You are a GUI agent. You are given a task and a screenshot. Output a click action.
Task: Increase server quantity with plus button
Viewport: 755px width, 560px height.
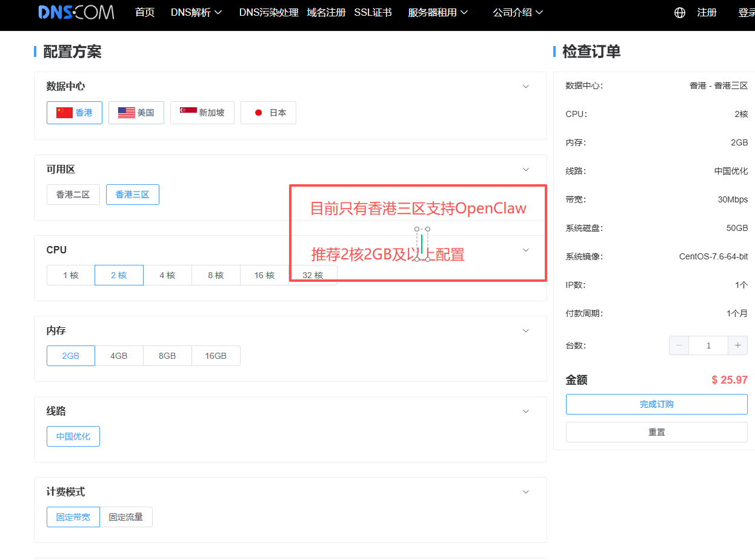click(x=737, y=345)
